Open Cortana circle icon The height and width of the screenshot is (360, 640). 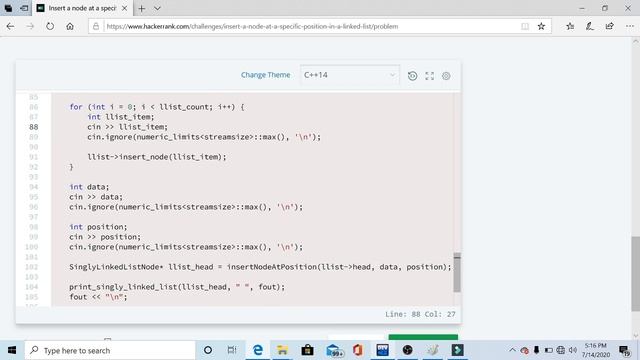click(x=208, y=350)
